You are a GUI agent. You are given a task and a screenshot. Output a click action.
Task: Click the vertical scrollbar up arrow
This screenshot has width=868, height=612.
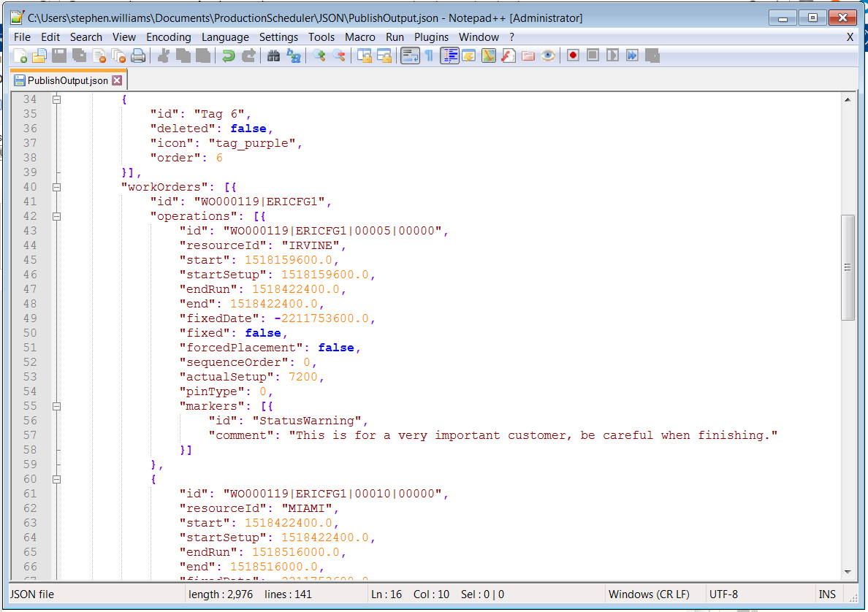(x=848, y=99)
